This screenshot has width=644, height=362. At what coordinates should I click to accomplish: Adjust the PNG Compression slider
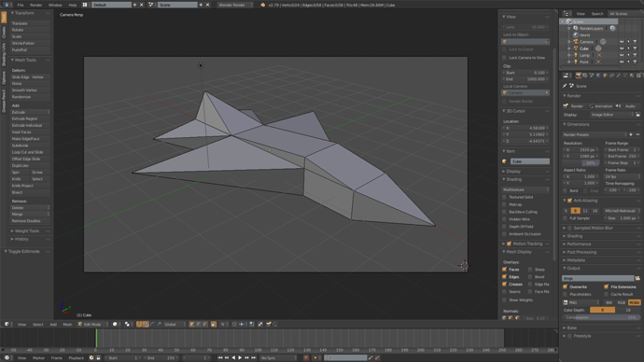[x=601, y=317]
